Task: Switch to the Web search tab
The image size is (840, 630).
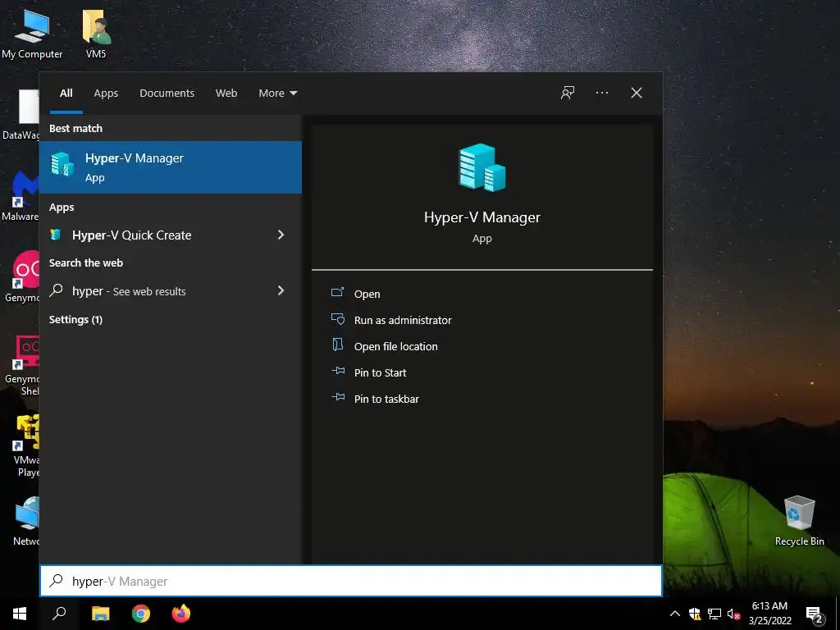Action: (x=226, y=93)
